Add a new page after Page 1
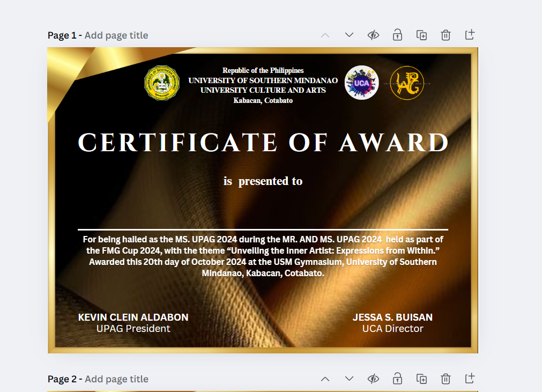 470,34
